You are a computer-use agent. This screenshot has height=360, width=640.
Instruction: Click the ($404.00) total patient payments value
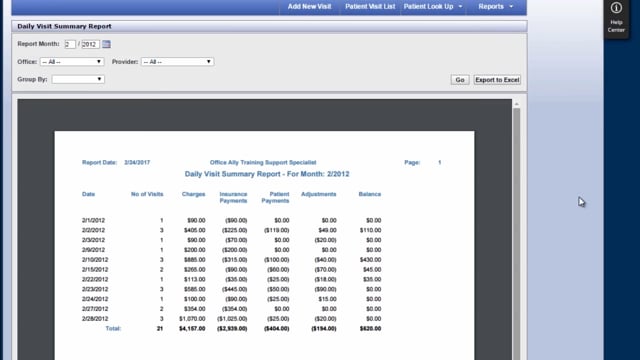coord(276,329)
